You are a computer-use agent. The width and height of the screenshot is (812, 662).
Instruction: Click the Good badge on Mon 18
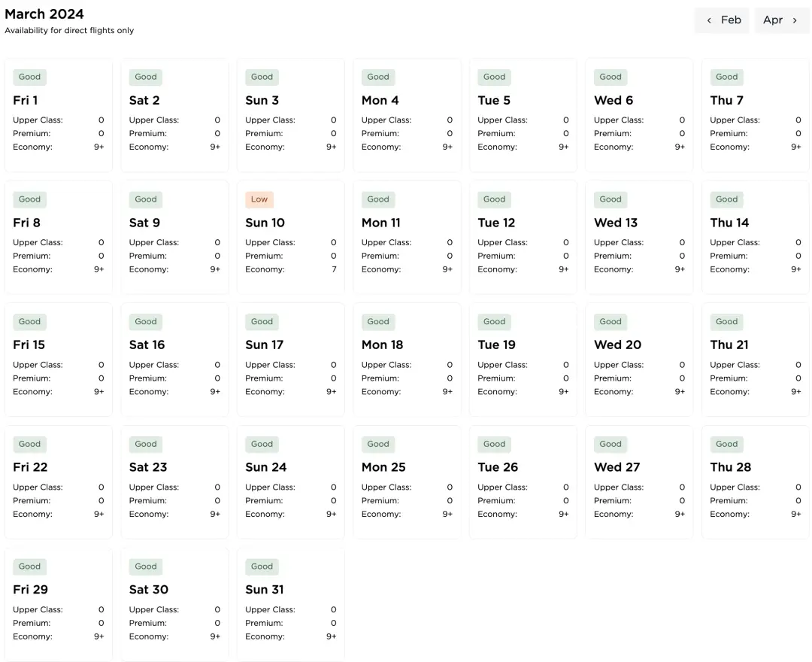(x=378, y=322)
